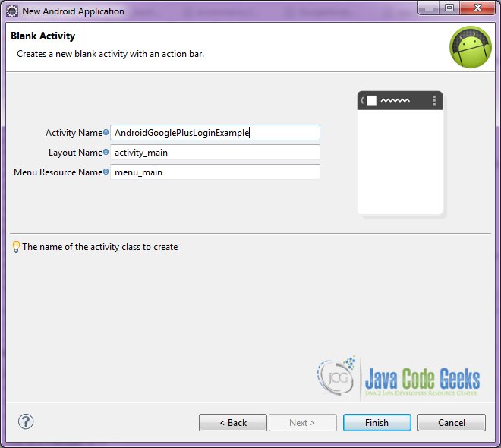The width and height of the screenshot is (501, 448).
Task: Click the 'Menu Resource Name' label
Action: 58,172
